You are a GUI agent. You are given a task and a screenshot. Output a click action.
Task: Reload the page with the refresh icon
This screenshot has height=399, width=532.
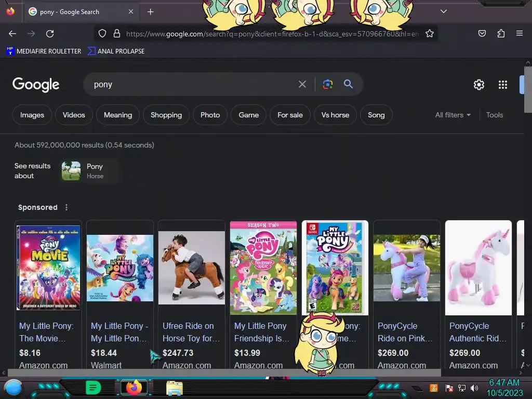[x=50, y=34]
